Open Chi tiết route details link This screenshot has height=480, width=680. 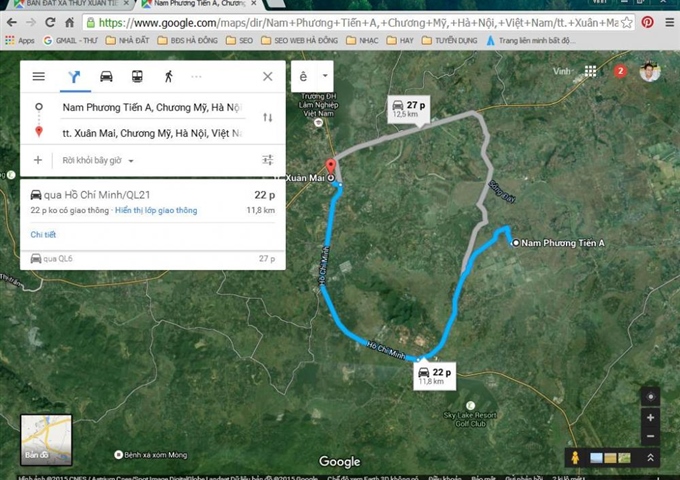43,234
